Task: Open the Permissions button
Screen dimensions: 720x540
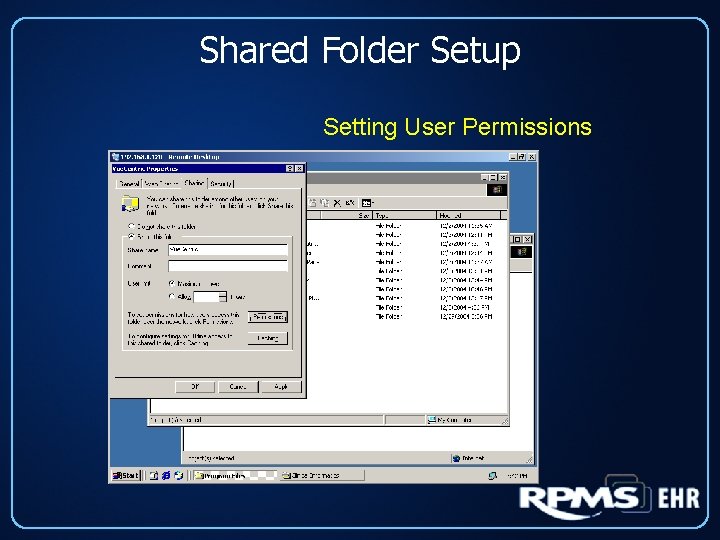Action: pyautogui.click(x=268, y=317)
